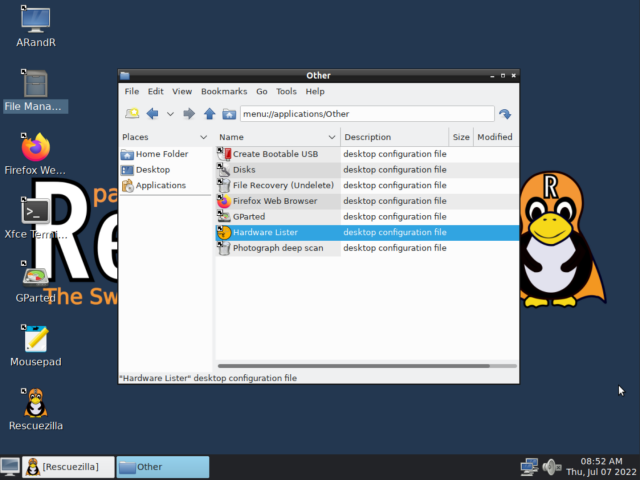This screenshot has width=640, height=480.
Task: Click the horizontal scrollbar of the file list
Action: pos(353,366)
